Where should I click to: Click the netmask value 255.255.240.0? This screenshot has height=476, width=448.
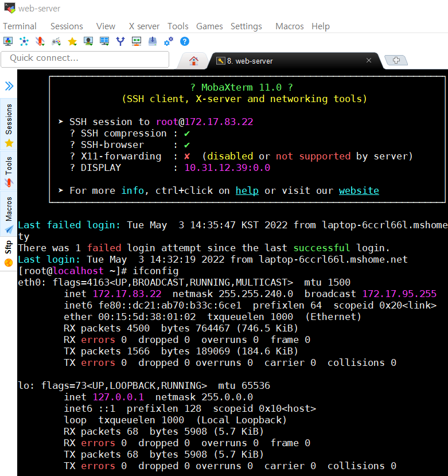[256, 294]
